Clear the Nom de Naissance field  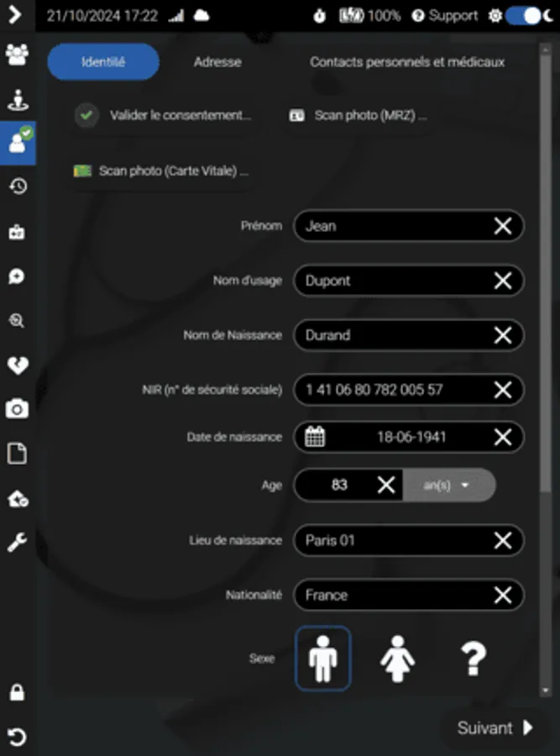(x=503, y=335)
